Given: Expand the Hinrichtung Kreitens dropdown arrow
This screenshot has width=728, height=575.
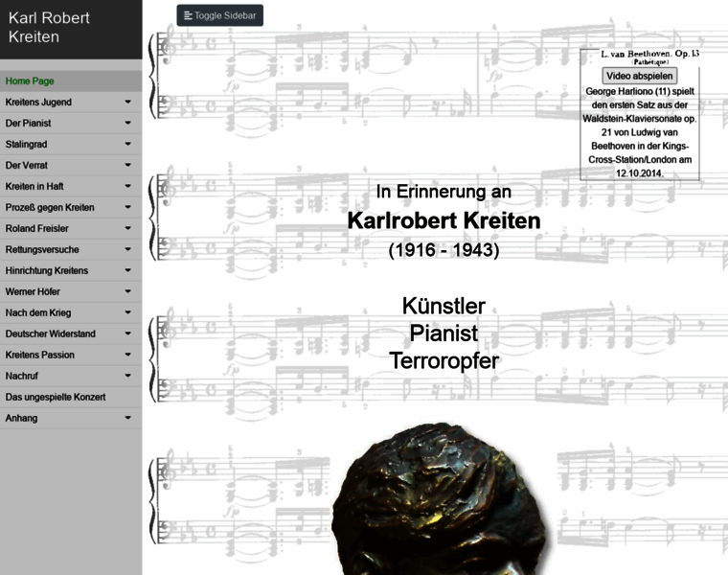Looking at the screenshot, I should click(127, 270).
